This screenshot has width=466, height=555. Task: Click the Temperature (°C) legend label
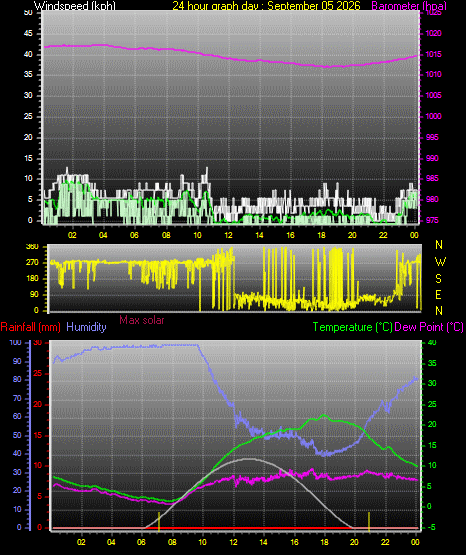[x=352, y=327]
